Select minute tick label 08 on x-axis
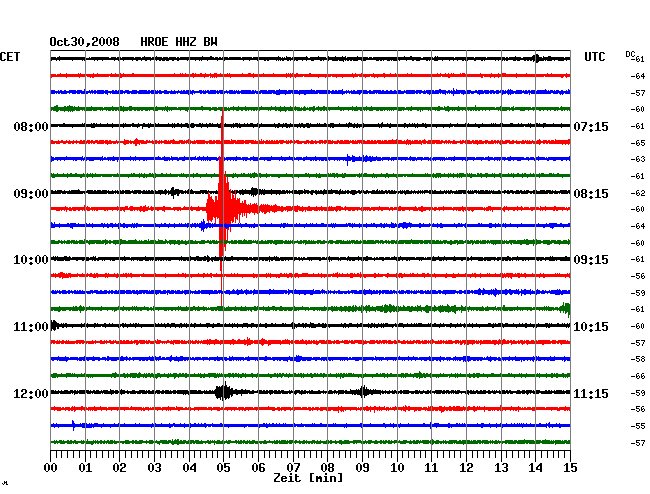 (x=327, y=467)
